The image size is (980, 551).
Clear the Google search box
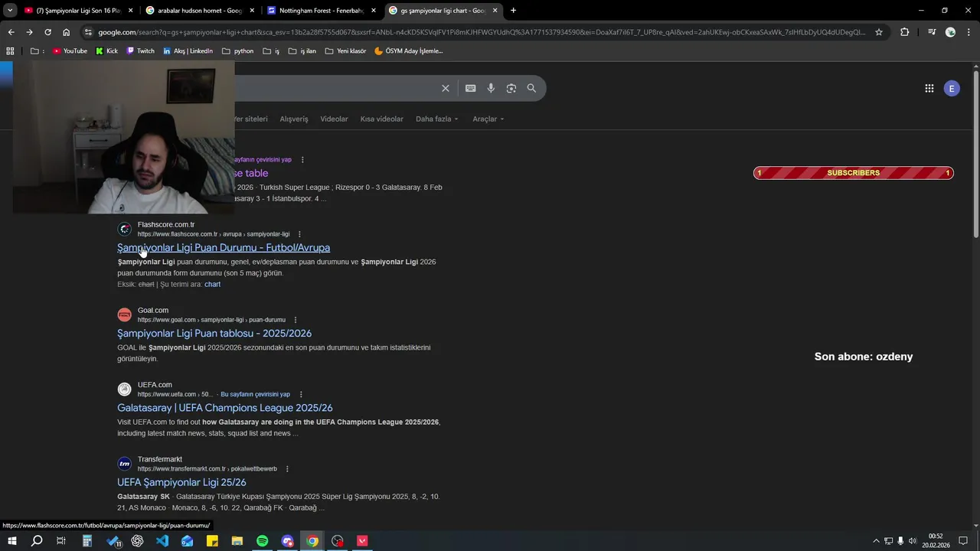[446, 88]
